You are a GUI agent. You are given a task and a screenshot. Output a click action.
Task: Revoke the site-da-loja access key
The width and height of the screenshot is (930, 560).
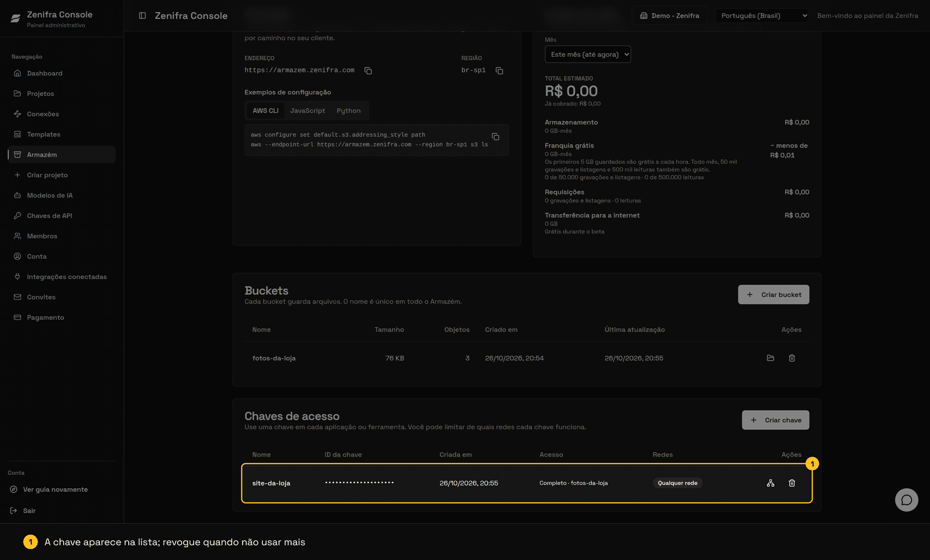click(x=792, y=483)
